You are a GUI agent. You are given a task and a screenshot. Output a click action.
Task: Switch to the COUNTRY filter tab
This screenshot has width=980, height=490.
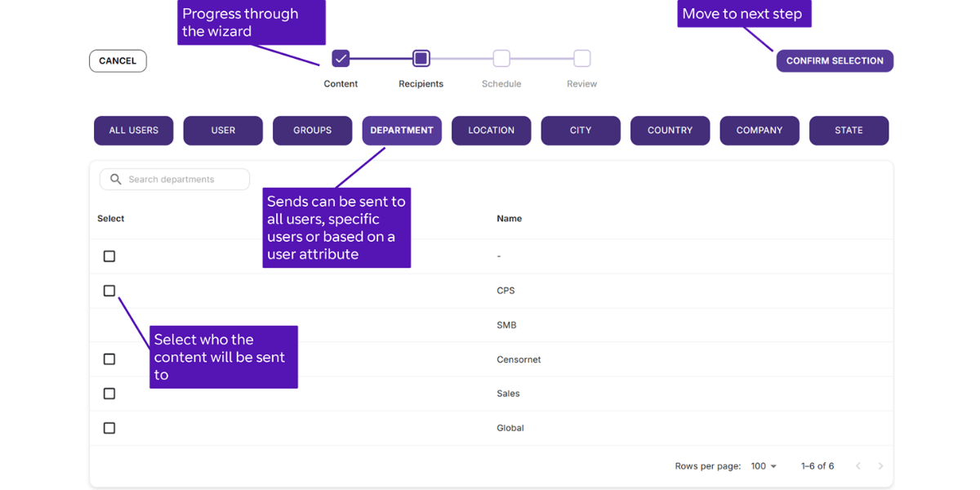coord(670,131)
